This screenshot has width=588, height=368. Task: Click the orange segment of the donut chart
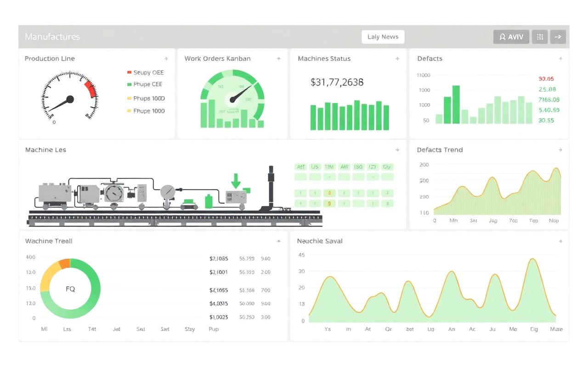pyautogui.click(x=64, y=264)
